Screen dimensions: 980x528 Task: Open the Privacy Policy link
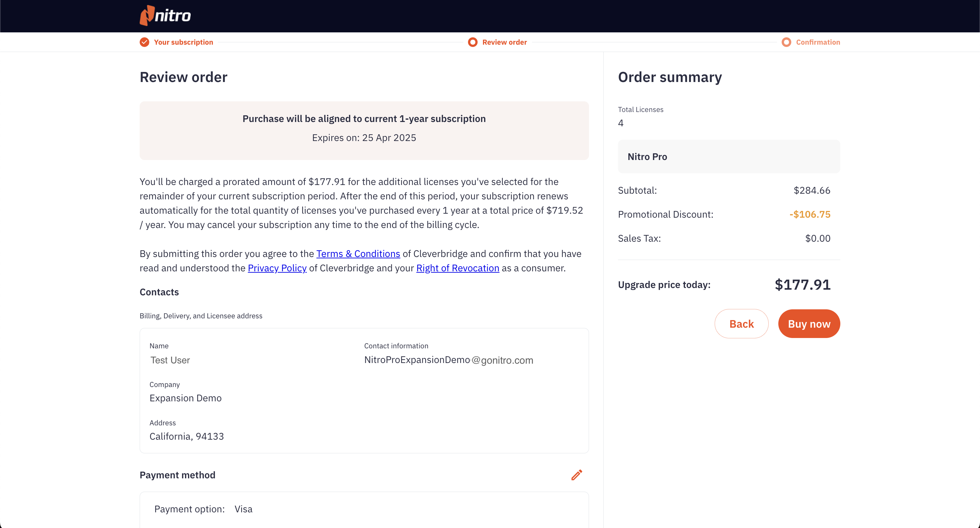[277, 268]
